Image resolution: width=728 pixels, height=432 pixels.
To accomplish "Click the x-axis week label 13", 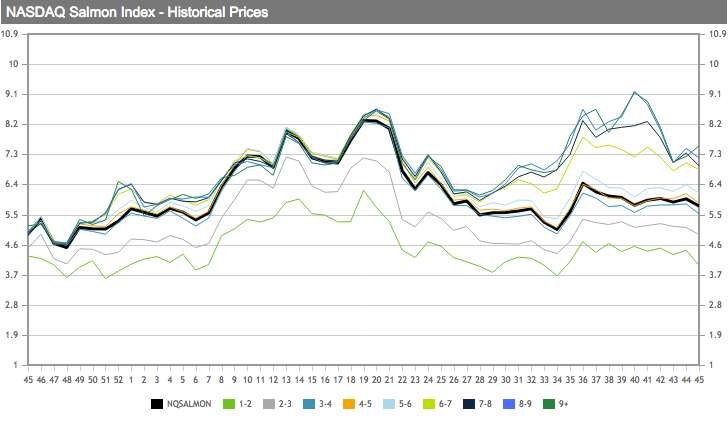I will [x=286, y=380].
